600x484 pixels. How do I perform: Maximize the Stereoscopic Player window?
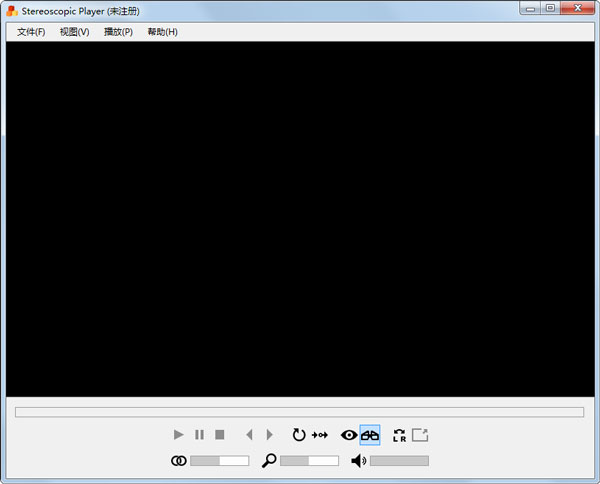550,8
